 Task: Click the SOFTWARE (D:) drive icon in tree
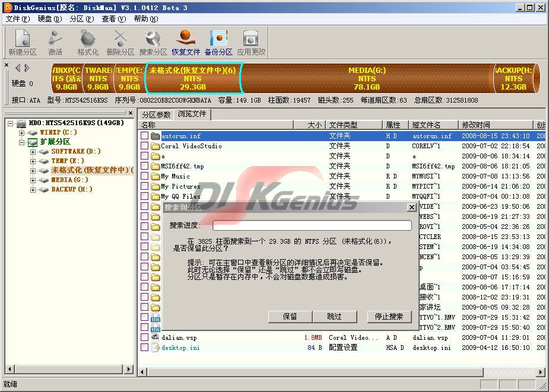point(44,152)
